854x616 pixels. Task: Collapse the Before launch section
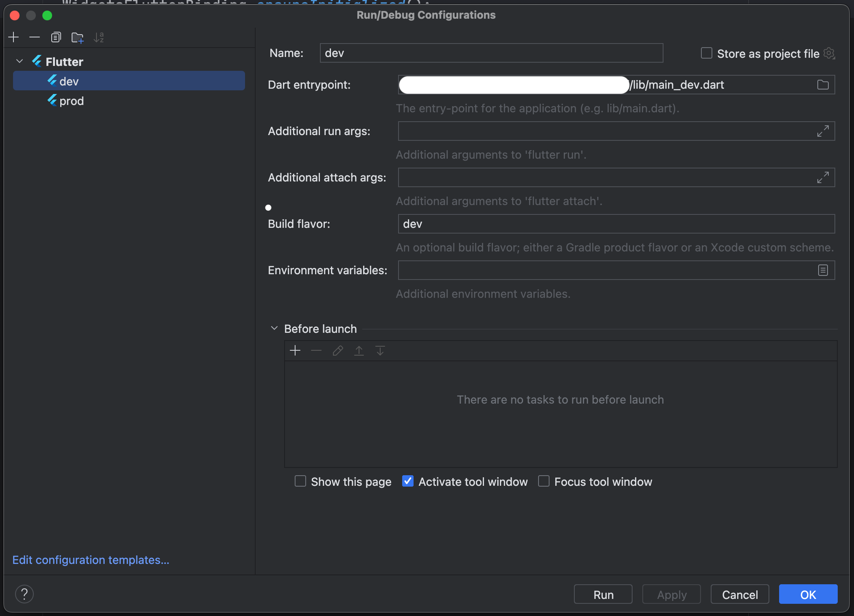point(274,328)
